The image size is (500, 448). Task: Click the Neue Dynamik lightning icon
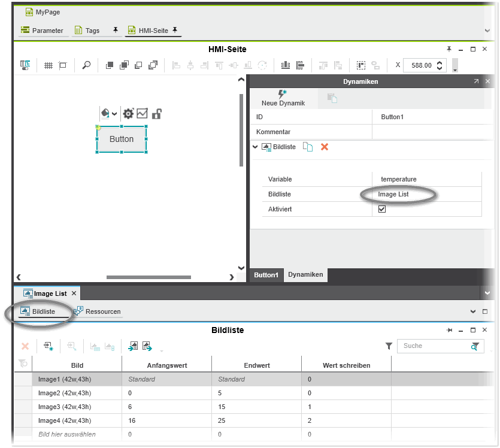coord(283,94)
